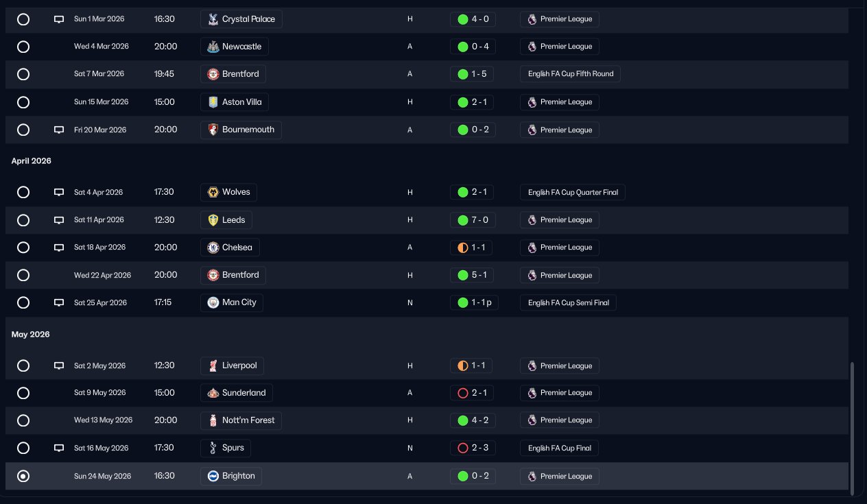This screenshot has width=867, height=504.
Task: Select radio button for Sunderland away match
Action: point(23,393)
